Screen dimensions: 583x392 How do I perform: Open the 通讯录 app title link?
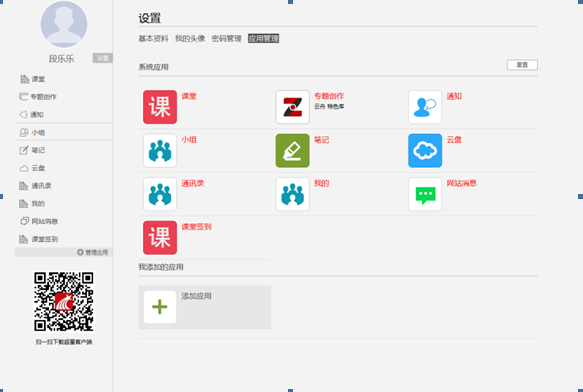point(193,183)
